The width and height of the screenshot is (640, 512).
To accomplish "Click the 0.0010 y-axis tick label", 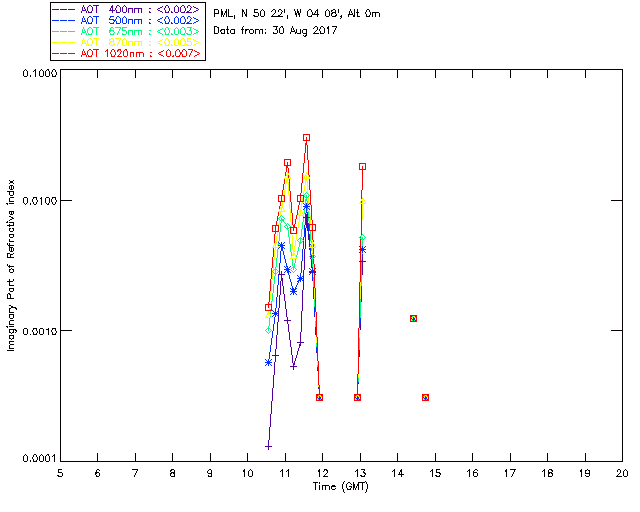I will 39,331.
